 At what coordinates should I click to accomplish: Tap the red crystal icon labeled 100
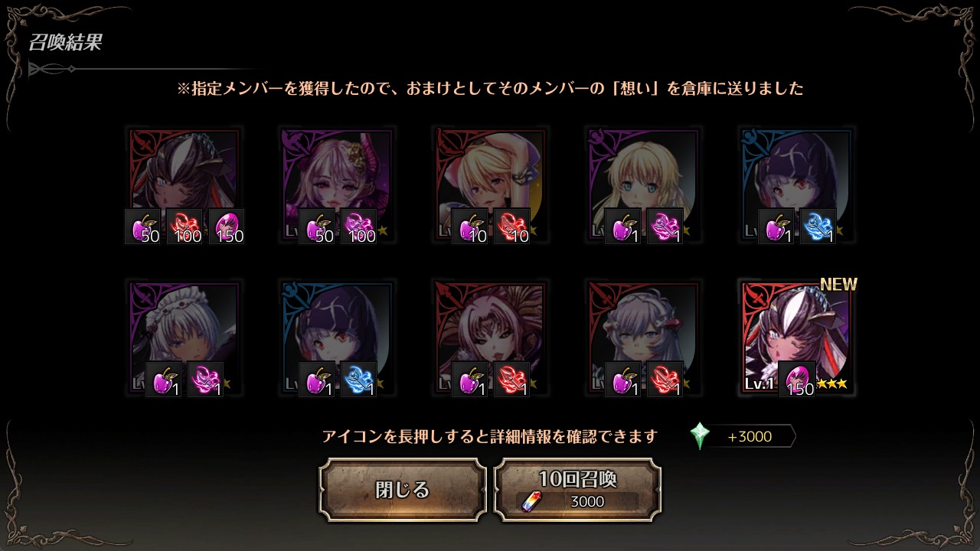[x=185, y=227]
